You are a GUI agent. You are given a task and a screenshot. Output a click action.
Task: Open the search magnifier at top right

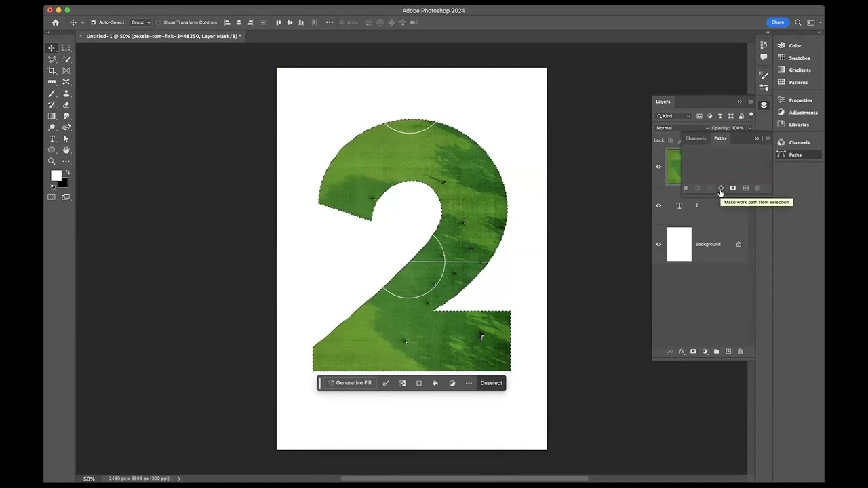coord(798,22)
